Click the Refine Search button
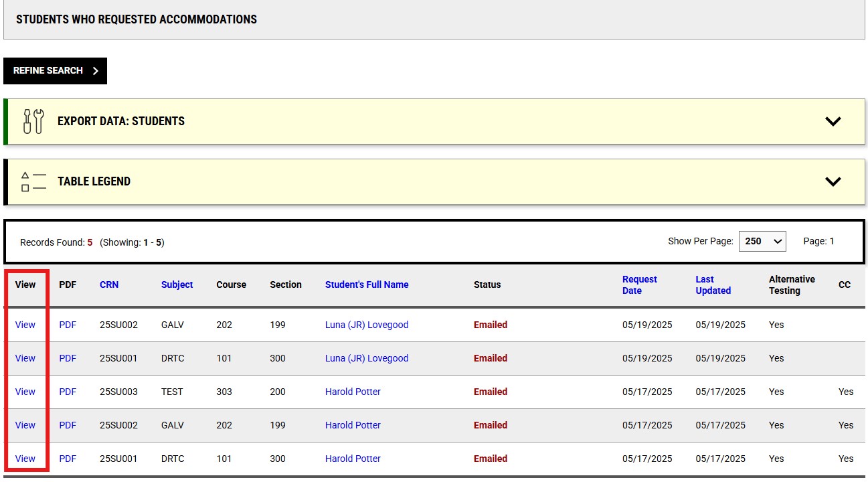This screenshot has height=482, width=868. [x=55, y=71]
